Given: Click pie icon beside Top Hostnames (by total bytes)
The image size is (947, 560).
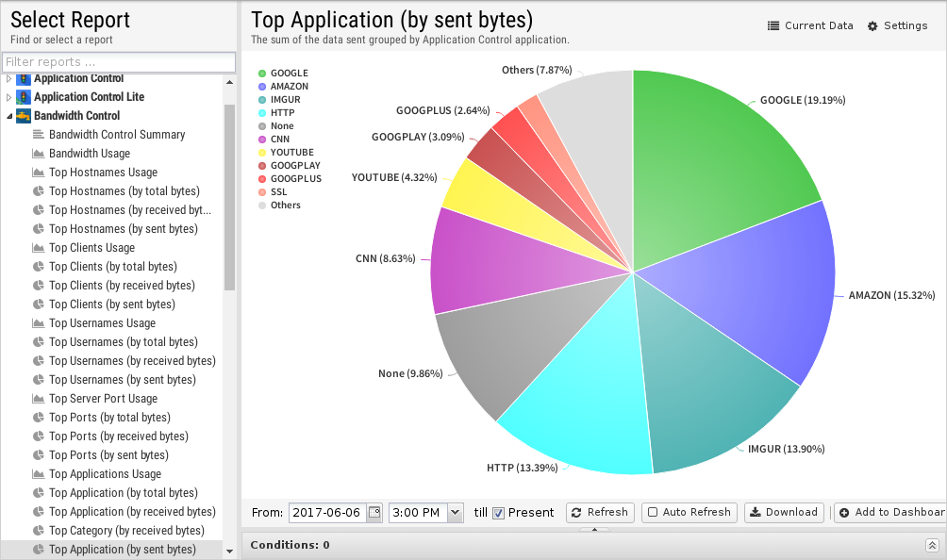Looking at the screenshot, I should click(38, 191).
